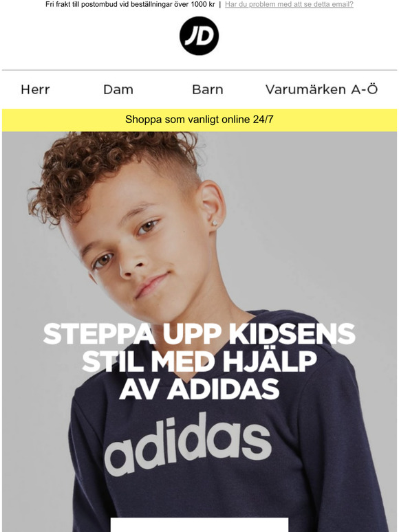This screenshot has height=532, width=399.
Task: Click the gray divider under JD logo
Action: (199, 70)
